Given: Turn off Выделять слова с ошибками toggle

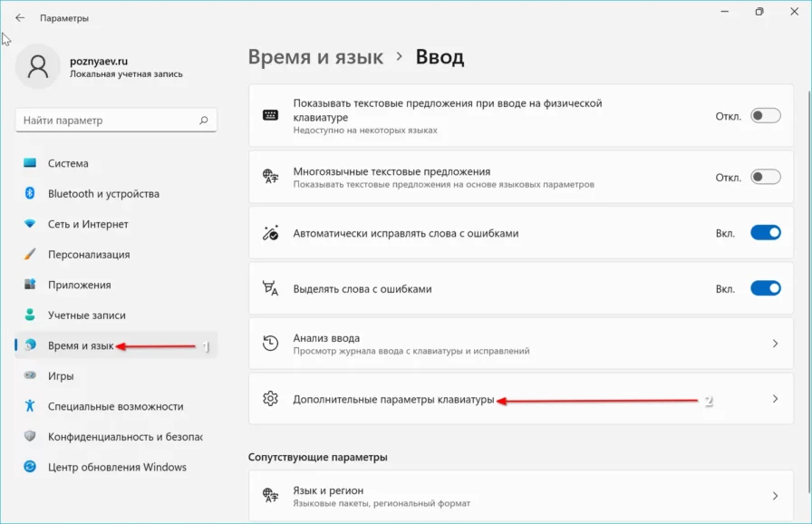Looking at the screenshot, I should point(765,288).
